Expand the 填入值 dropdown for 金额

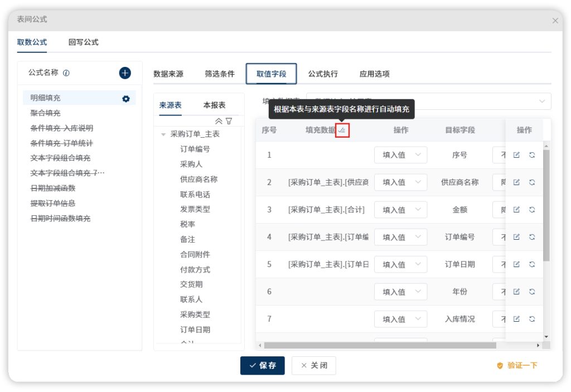click(x=400, y=210)
